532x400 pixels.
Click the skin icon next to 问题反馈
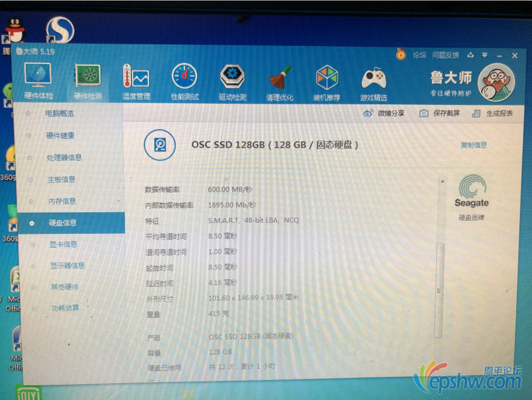470,55
